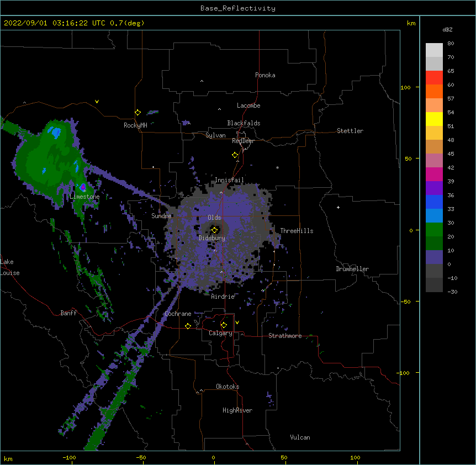Click the Cochrane town label
The width and height of the screenshot is (476, 465).
tap(178, 314)
